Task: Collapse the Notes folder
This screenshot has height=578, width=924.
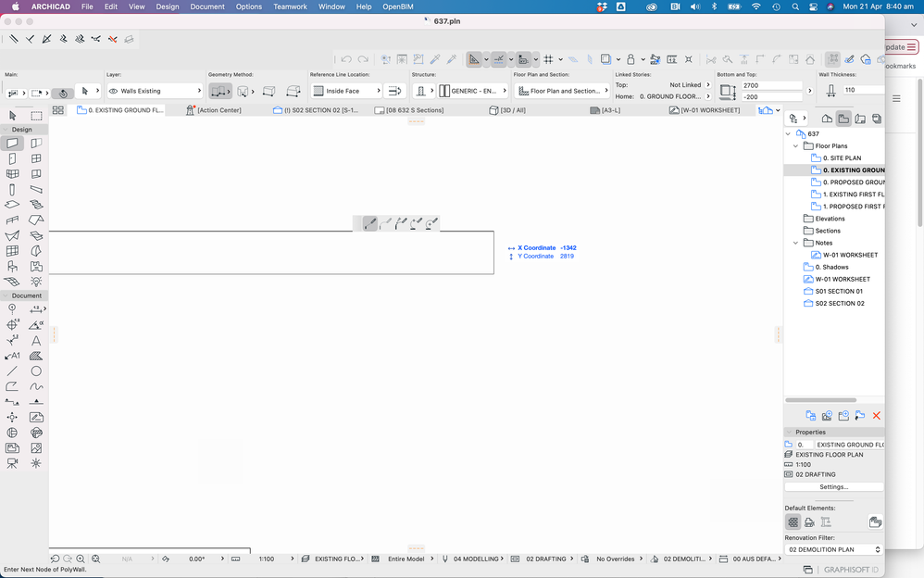Action: [795, 243]
